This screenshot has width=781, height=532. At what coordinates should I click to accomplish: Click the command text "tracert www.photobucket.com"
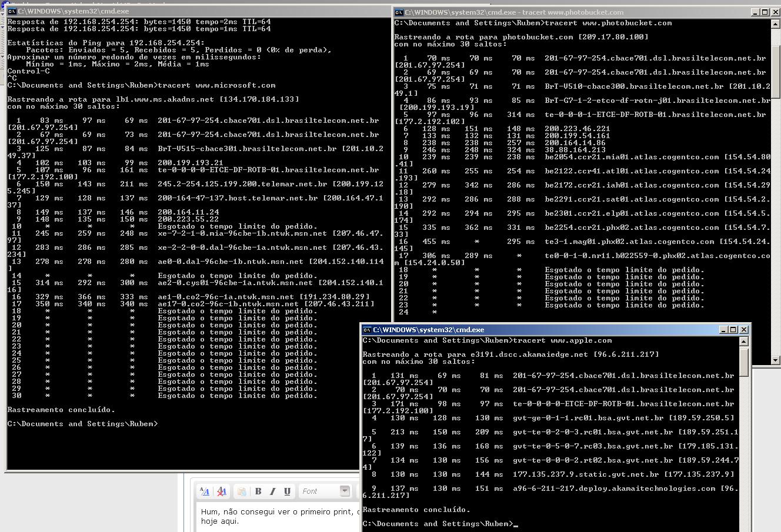608,23
